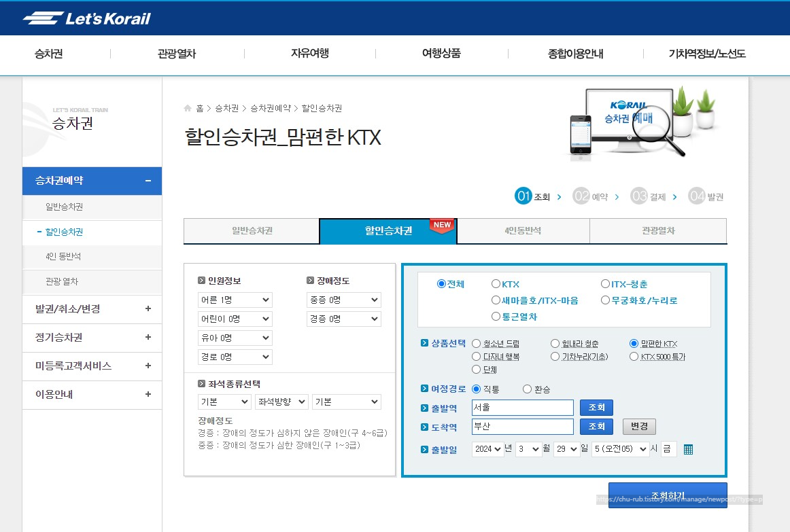
Task: Open the month dropdown showing 3
Action: [528, 449]
